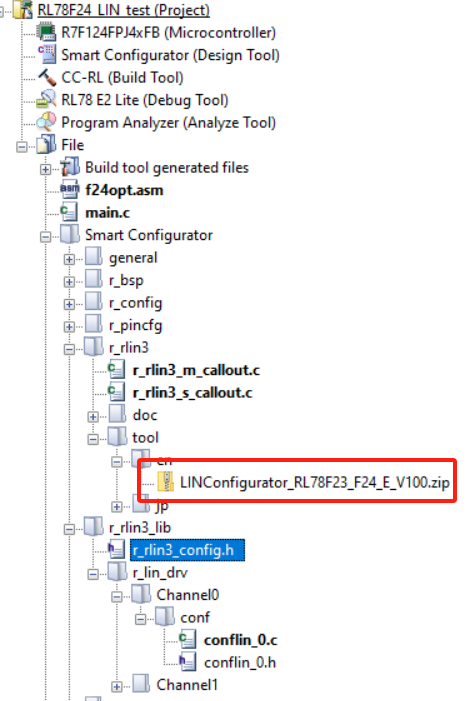Screen dimensions: 470x701
Task: Collapse the conf folder under Channel0
Action: 140,619
